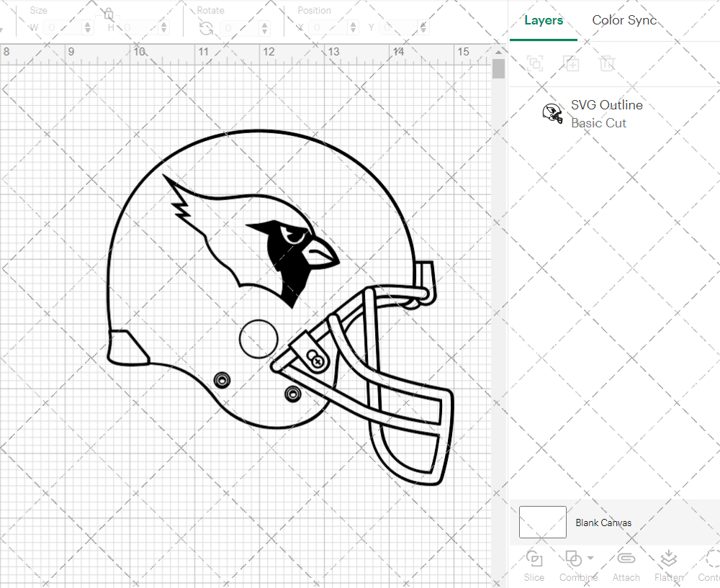The height and width of the screenshot is (588, 720).
Task: Click the Flatten icon
Action: pos(669,559)
